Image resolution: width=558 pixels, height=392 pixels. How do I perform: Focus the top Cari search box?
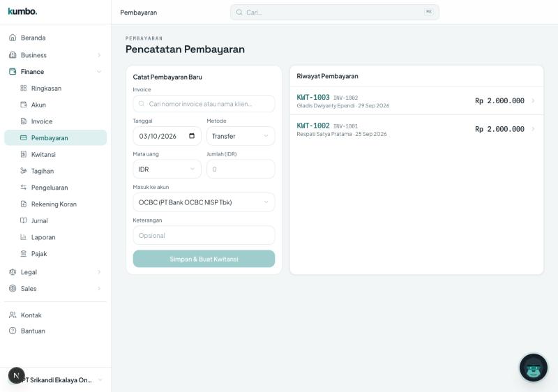point(335,13)
